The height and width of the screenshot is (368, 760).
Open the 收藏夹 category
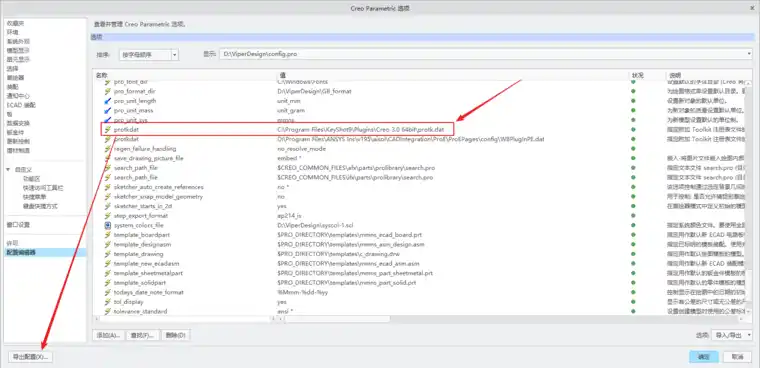pyautogui.click(x=15, y=23)
